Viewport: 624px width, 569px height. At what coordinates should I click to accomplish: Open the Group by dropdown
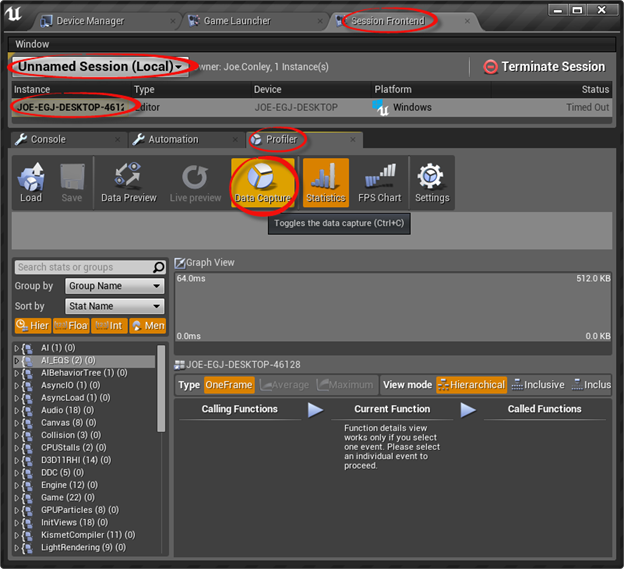point(115,286)
